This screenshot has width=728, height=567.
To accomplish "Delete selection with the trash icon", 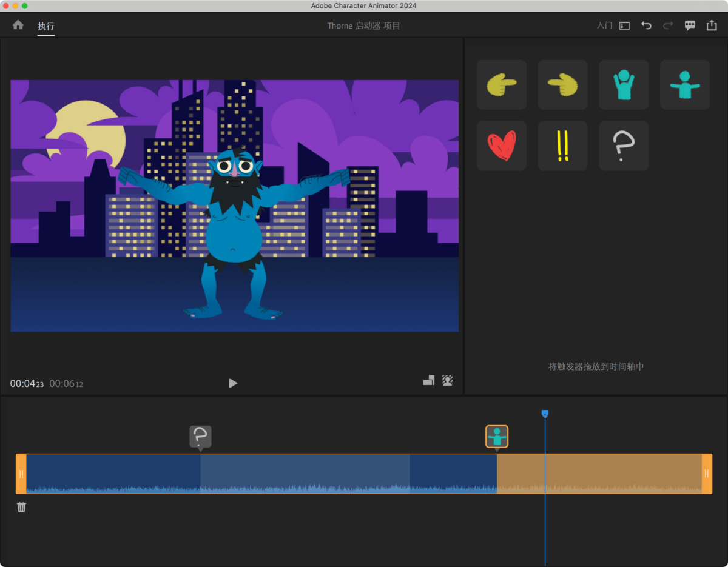I will pyautogui.click(x=22, y=507).
